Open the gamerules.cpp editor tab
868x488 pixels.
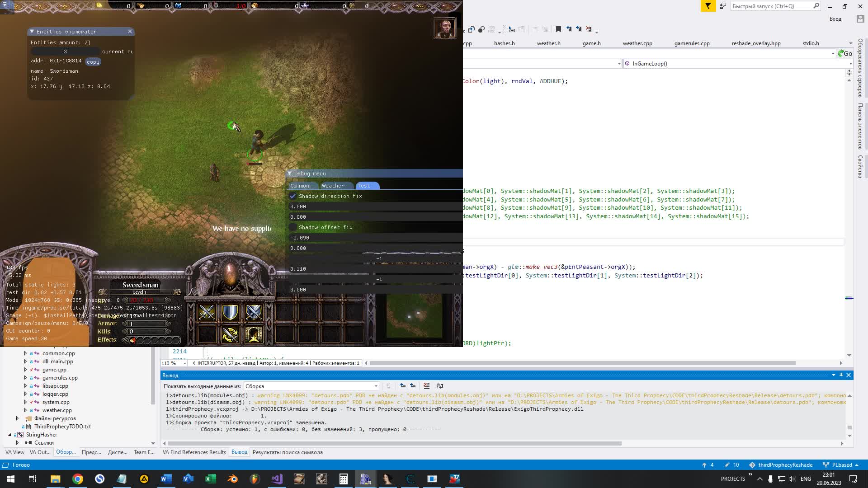click(x=692, y=43)
